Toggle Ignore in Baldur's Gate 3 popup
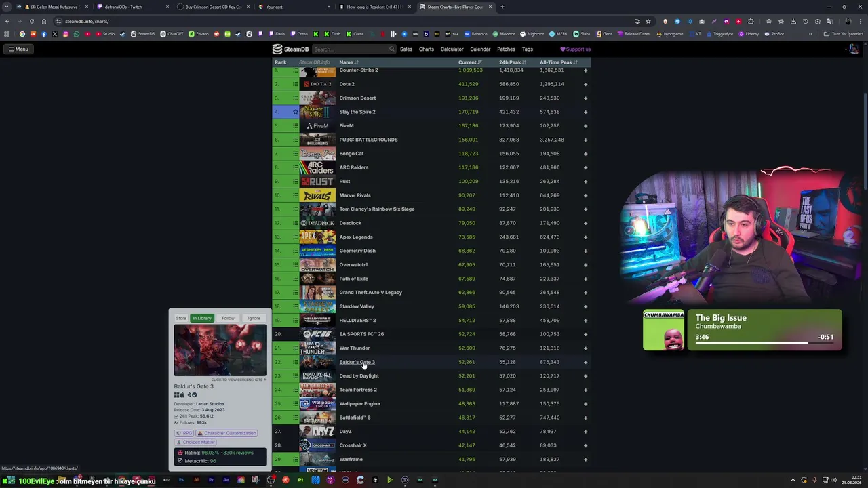This screenshot has height=488, width=868. (254, 318)
